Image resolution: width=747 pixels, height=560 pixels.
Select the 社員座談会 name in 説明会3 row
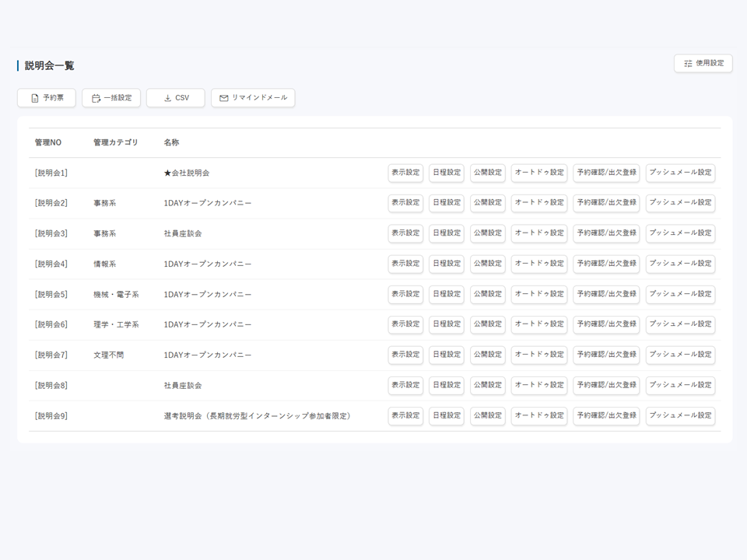pyautogui.click(x=183, y=233)
